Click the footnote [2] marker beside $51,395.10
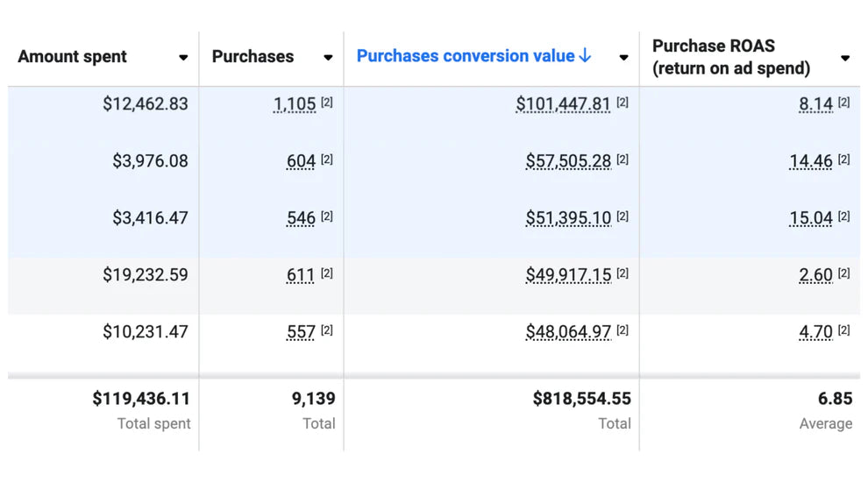 [623, 216]
